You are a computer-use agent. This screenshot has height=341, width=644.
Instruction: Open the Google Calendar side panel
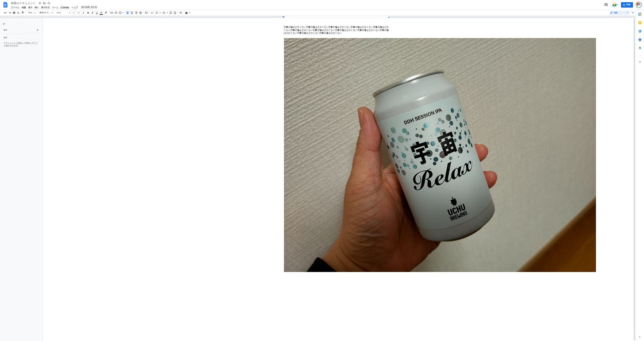(x=640, y=14)
